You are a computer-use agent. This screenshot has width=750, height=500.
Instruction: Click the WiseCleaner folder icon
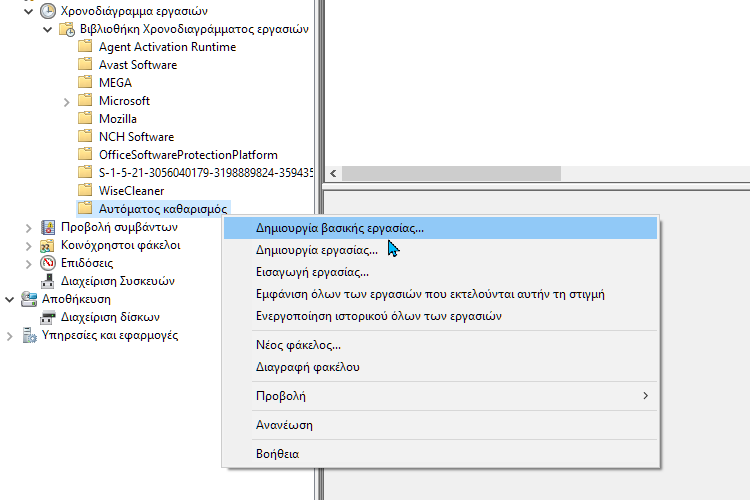pos(85,190)
